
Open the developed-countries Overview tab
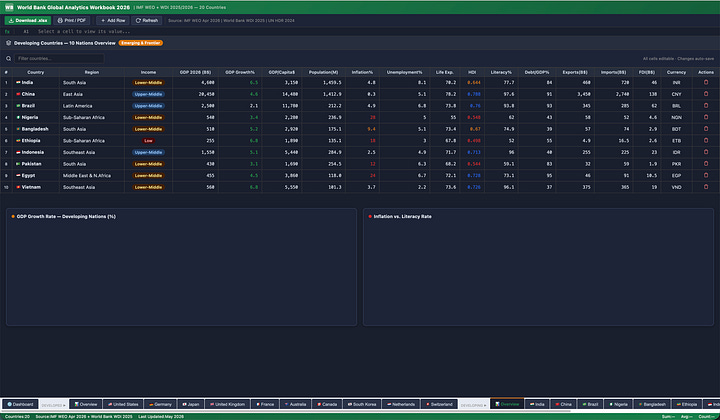pyautogui.click(x=85, y=404)
